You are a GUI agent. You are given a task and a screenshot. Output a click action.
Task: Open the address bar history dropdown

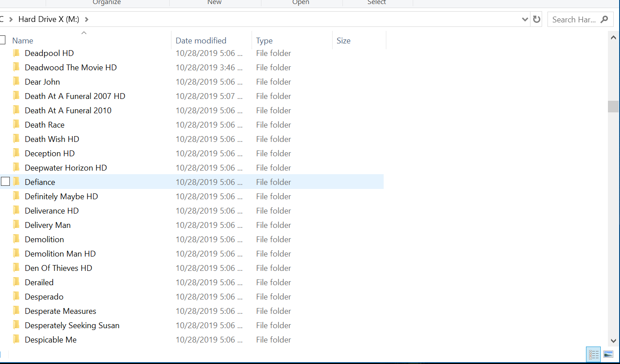point(525,19)
